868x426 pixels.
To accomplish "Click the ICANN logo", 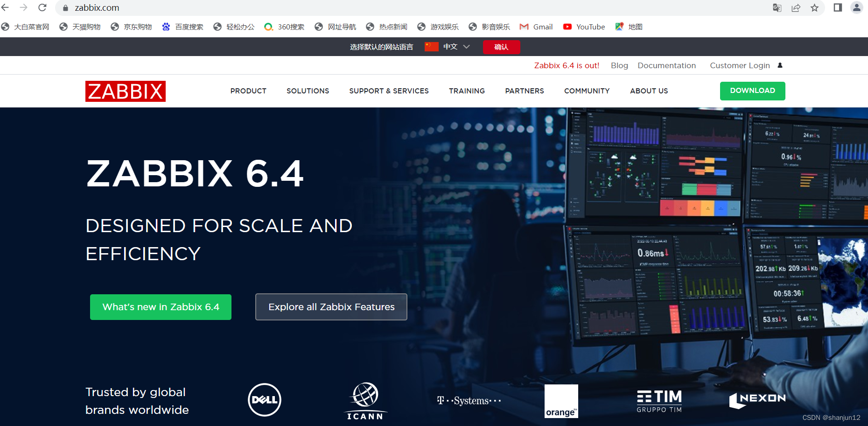I will pyautogui.click(x=365, y=401).
